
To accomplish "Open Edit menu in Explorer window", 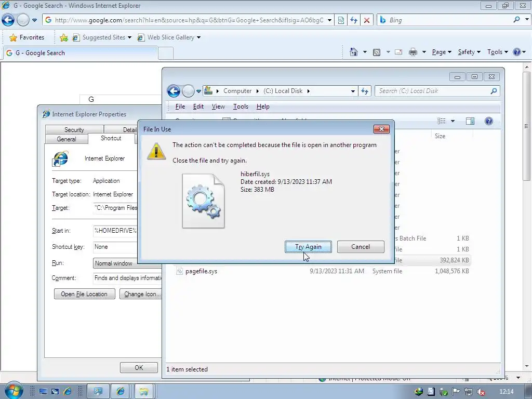I will pyautogui.click(x=198, y=107).
